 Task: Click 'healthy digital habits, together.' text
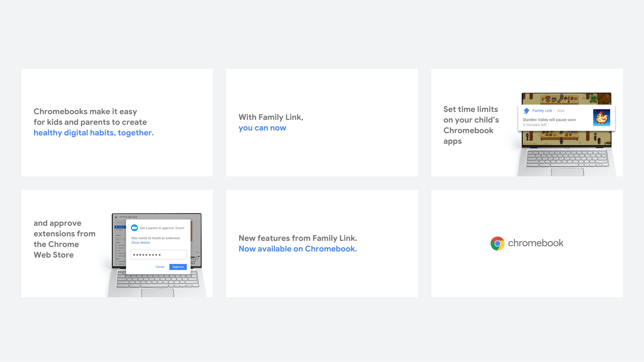(94, 133)
